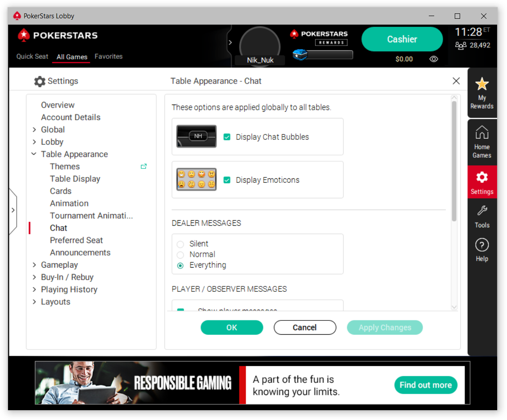
Task: Click the settings panel vertical scrollbar
Action: [x=454, y=161]
